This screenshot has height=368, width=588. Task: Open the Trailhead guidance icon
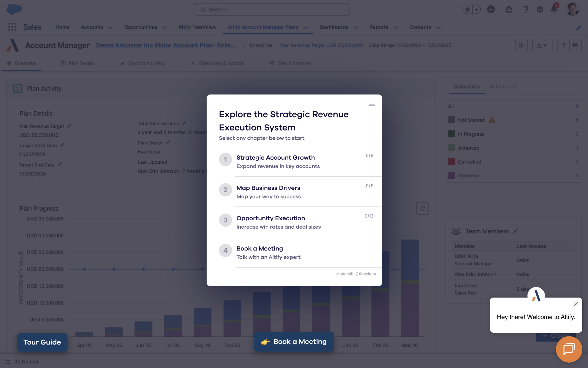tap(509, 9)
